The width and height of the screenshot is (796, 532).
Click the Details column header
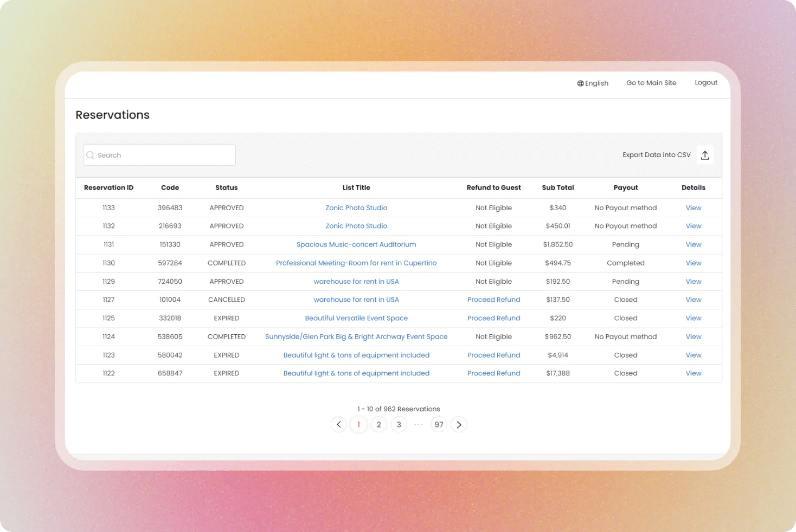(694, 188)
